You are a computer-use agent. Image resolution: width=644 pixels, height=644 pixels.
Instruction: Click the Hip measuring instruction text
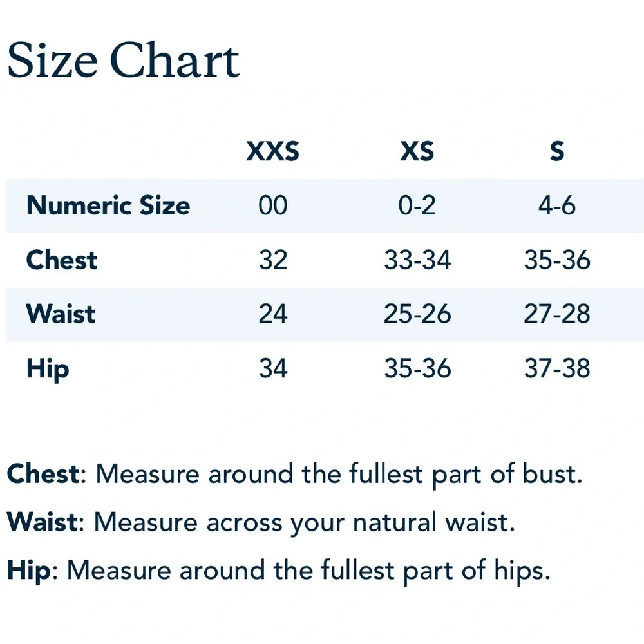[278, 571]
